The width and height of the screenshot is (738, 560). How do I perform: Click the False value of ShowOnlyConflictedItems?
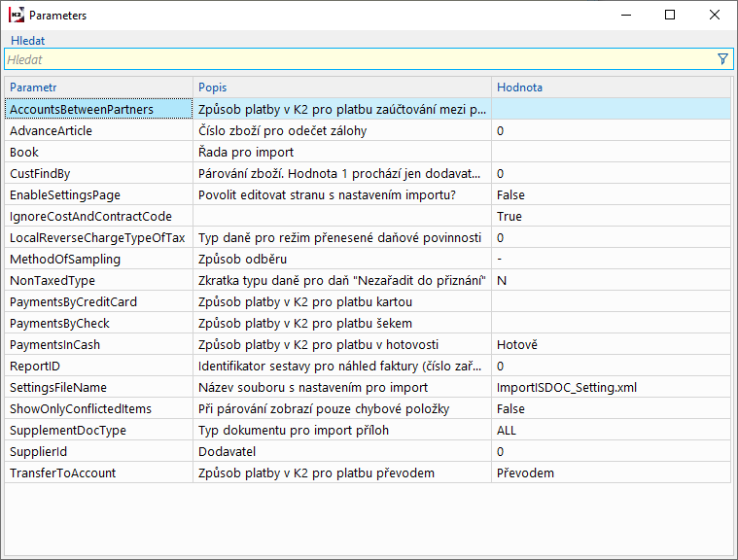[x=510, y=408]
